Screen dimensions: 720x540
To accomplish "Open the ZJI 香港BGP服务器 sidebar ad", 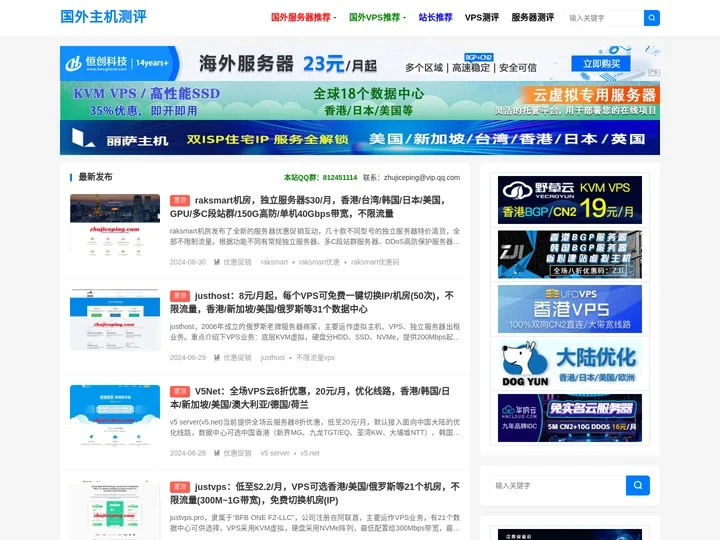I will (x=570, y=254).
